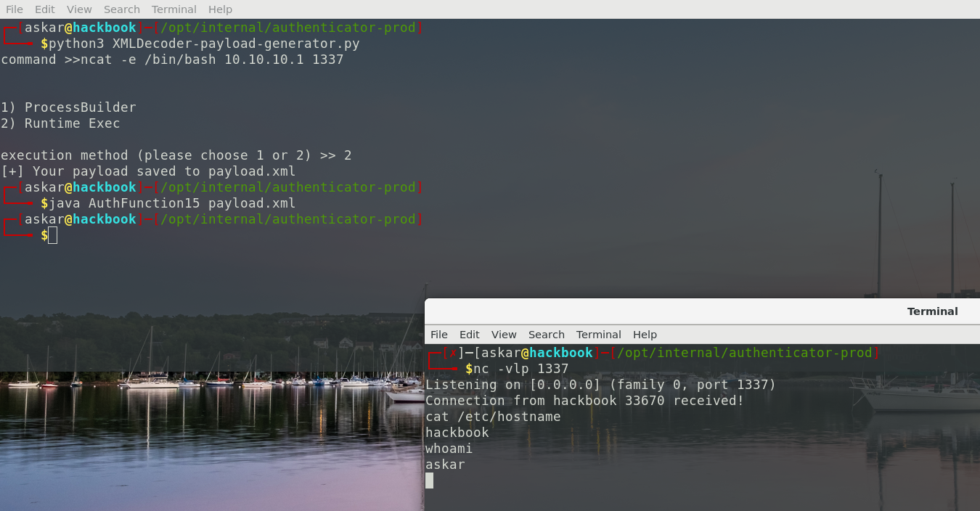Viewport: 980px width, 511px height.
Task: Open Search menu in back terminal window
Action: (122, 9)
